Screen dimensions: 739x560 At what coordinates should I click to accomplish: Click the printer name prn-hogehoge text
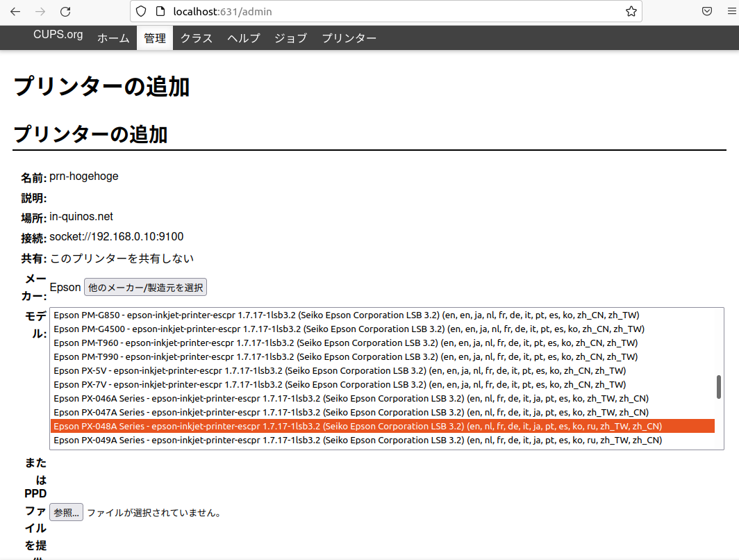click(84, 176)
